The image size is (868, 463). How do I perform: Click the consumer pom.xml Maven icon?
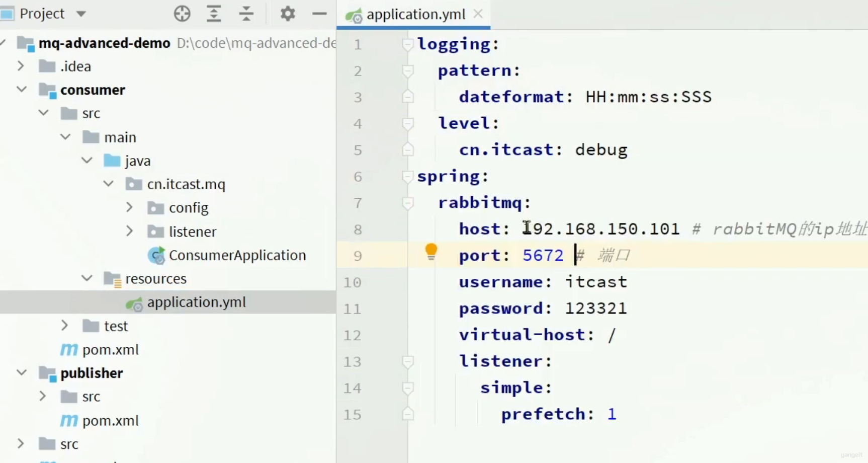[x=69, y=350]
